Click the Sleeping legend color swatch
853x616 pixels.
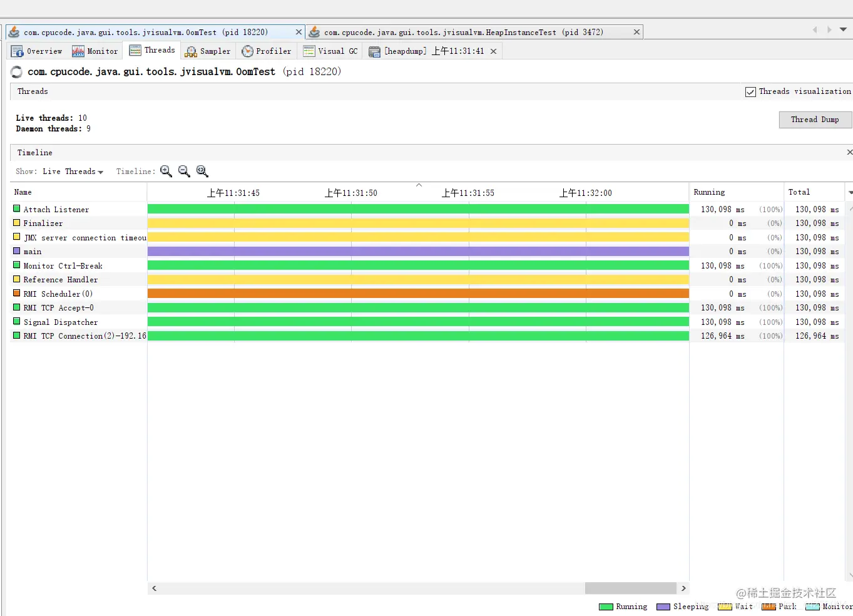[663, 607]
